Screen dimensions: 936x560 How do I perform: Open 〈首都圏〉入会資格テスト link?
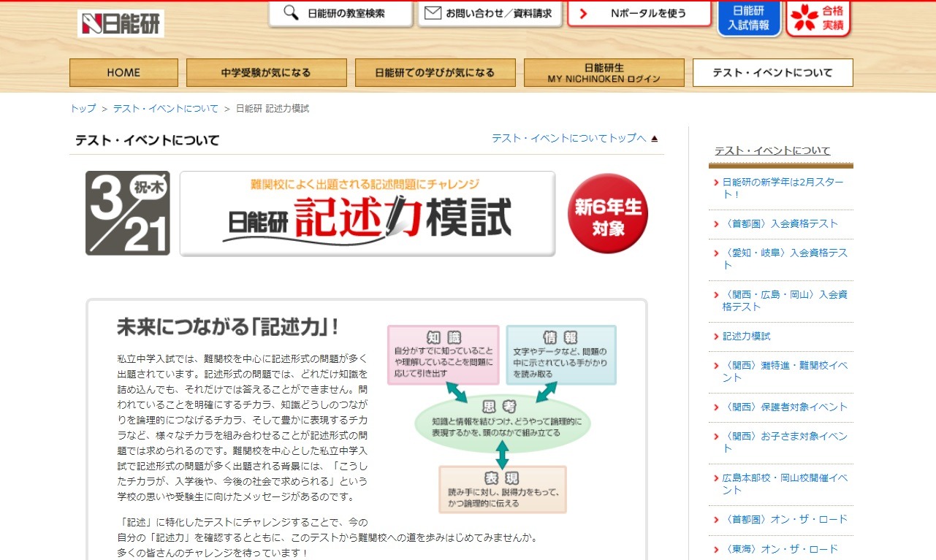[780, 224]
